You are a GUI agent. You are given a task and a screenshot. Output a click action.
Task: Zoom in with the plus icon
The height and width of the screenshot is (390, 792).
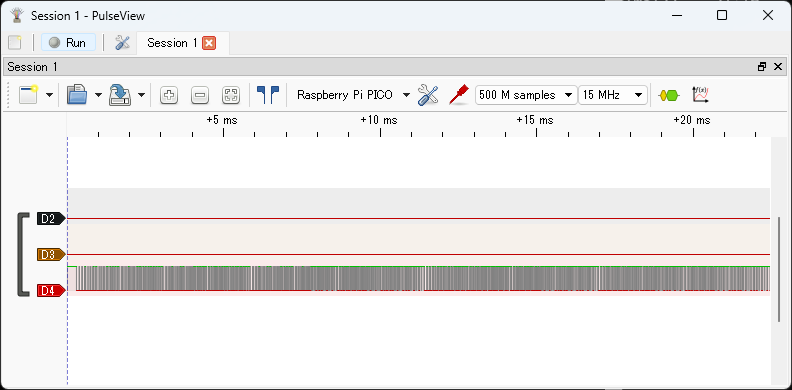coord(169,95)
